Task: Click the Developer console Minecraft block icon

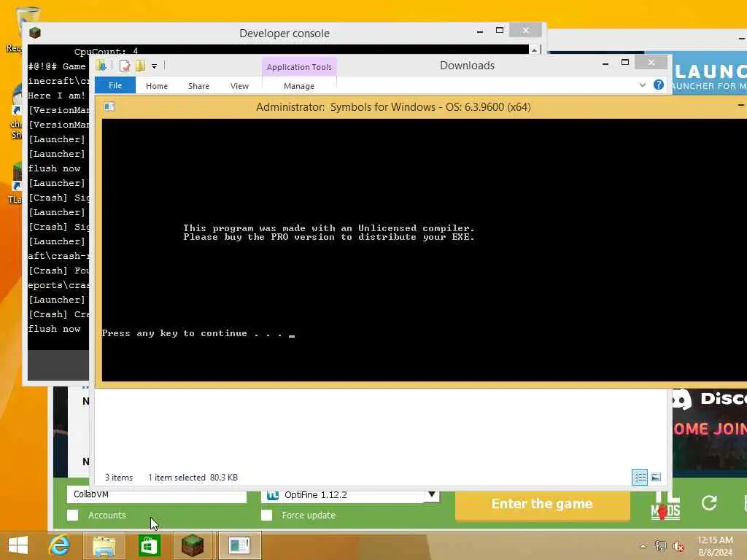Action: 35,33
